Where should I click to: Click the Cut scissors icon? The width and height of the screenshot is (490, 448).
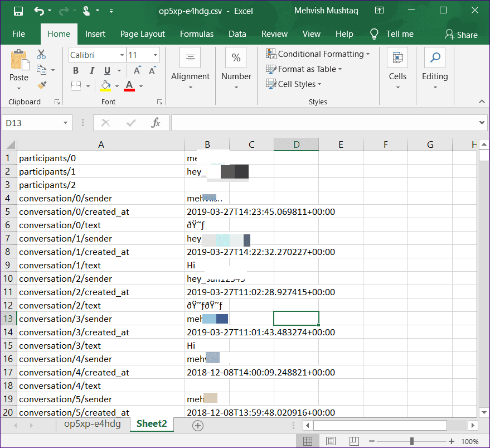tap(41, 55)
